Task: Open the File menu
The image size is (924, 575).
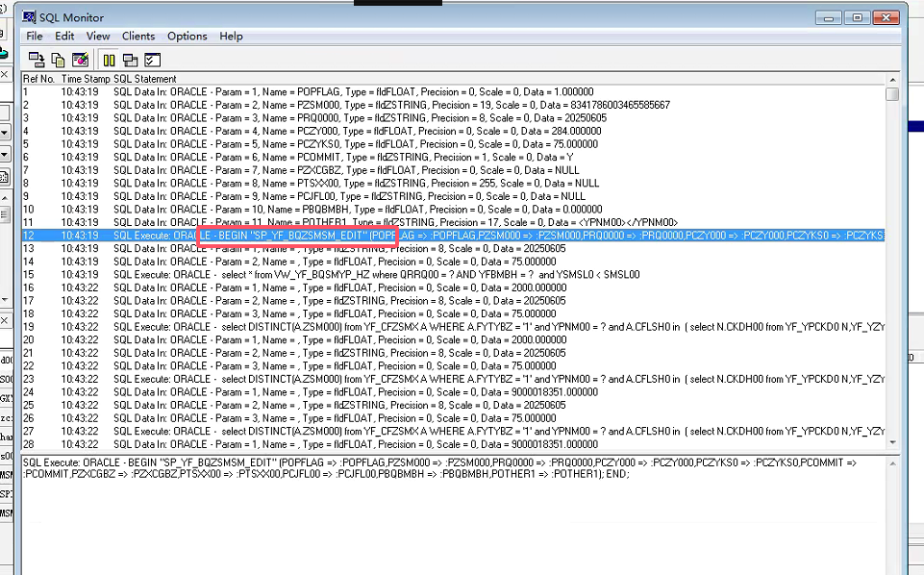Action: click(x=35, y=36)
